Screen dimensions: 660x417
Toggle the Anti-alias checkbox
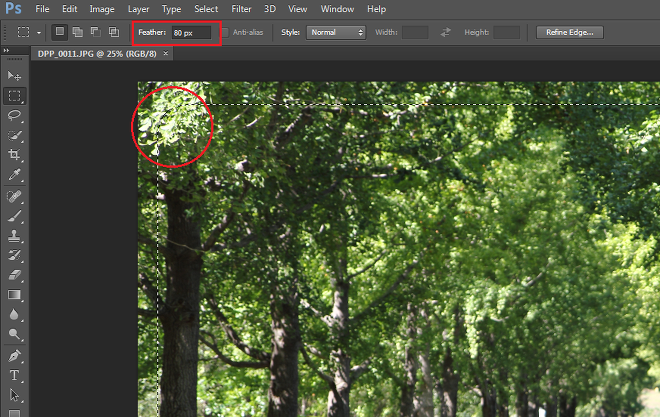coord(226,32)
